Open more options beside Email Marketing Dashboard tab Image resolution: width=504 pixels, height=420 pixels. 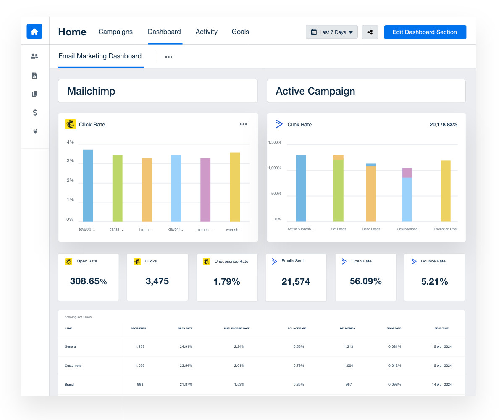coord(168,57)
